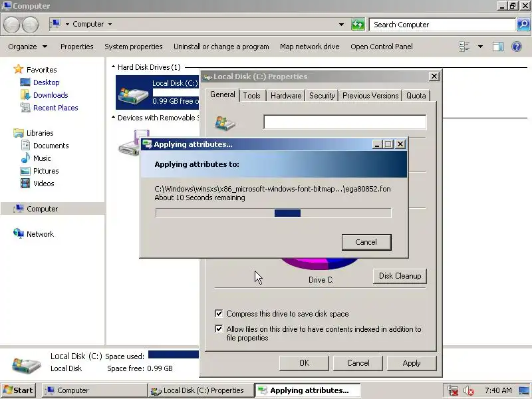Click the Search Computer input box
532x399 pixels.
click(x=442, y=25)
